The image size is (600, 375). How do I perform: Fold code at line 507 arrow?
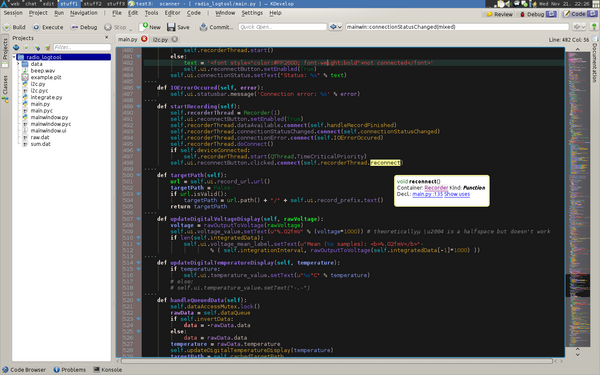click(x=139, y=219)
